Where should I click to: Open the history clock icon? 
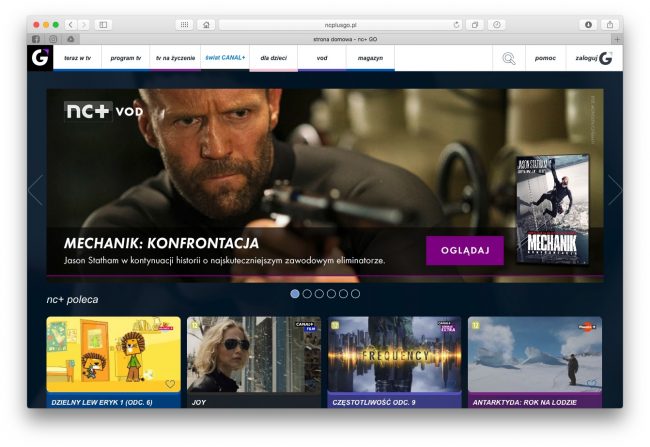click(x=497, y=25)
